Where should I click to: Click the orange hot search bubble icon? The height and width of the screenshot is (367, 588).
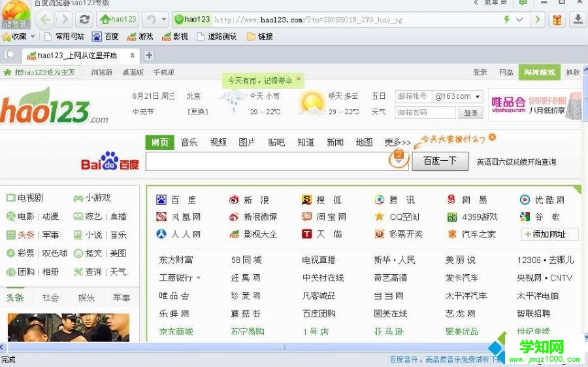pyautogui.click(x=399, y=158)
